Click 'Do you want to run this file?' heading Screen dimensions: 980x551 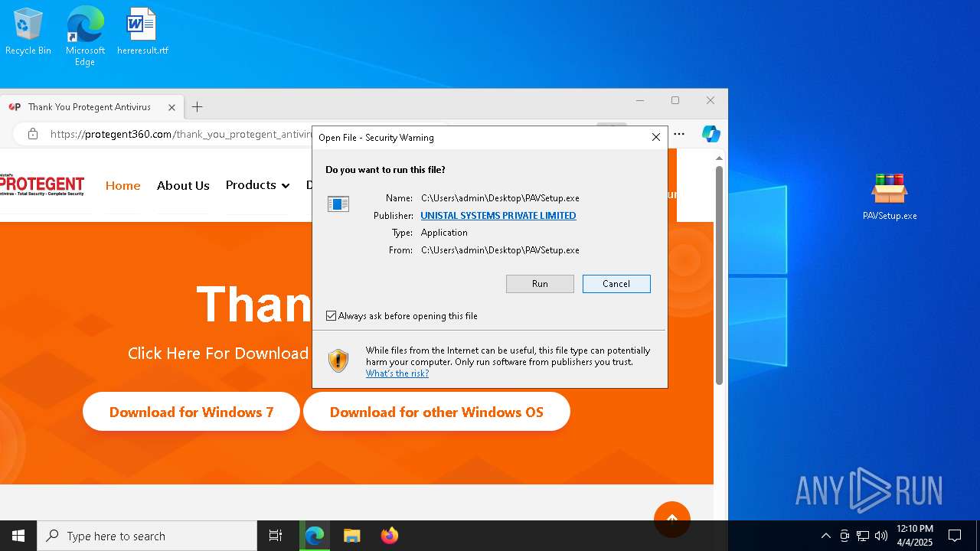coord(385,170)
